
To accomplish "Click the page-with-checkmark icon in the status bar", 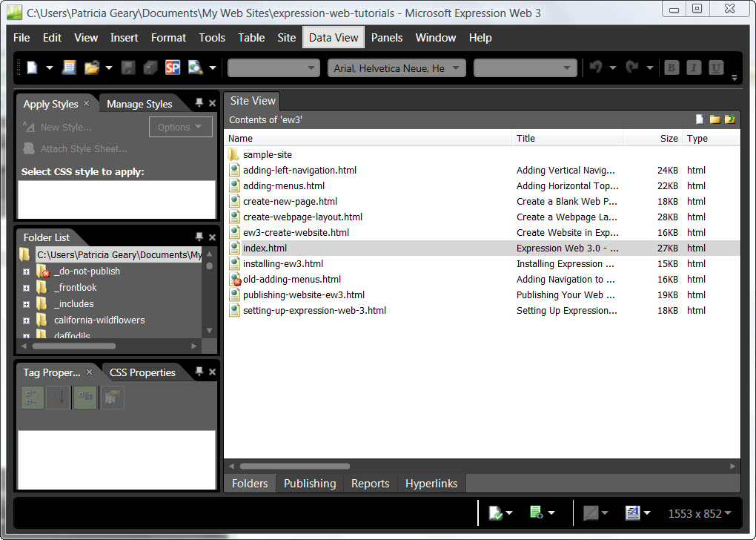I will click(495, 513).
